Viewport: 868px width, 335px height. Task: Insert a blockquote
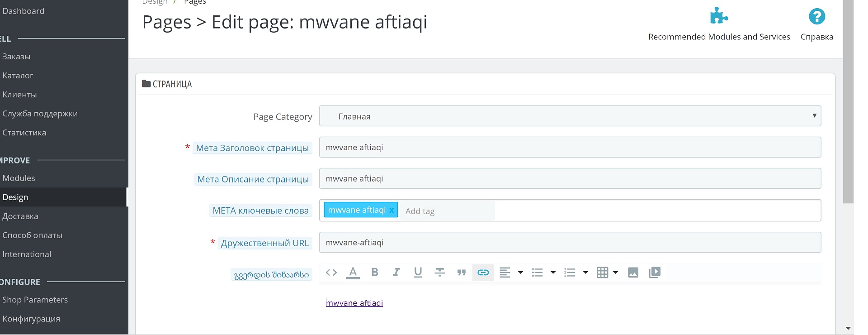click(x=461, y=273)
